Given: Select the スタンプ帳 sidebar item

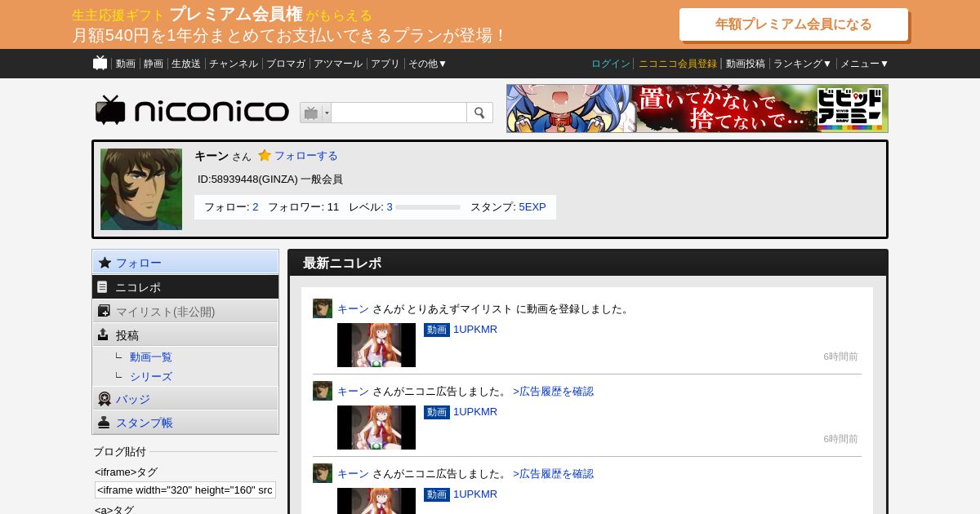Looking at the screenshot, I should tap(185, 423).
